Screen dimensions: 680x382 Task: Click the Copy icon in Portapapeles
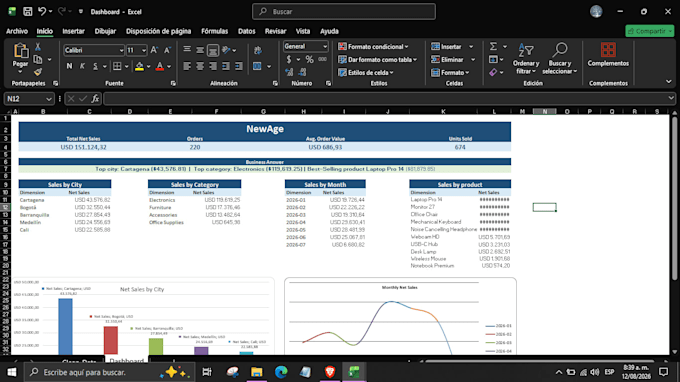(x=38, y=59)
